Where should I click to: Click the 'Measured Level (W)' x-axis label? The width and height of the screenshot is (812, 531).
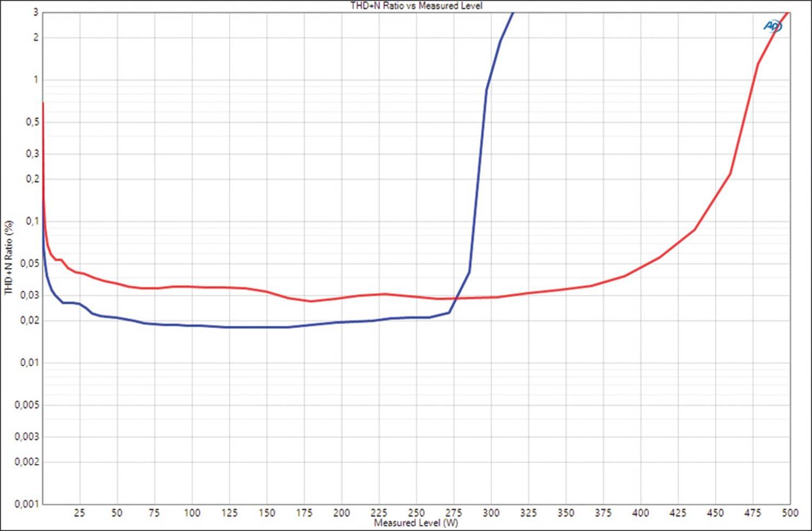[416, 523]
